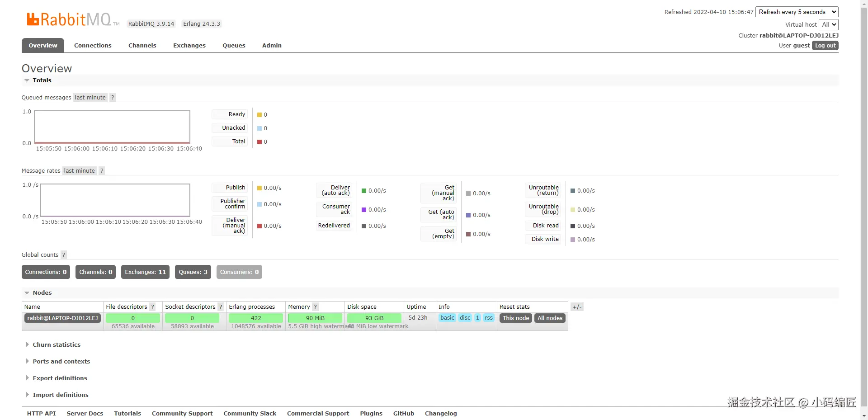Log out of guest account
868x420 pixels.
point(826,46)
